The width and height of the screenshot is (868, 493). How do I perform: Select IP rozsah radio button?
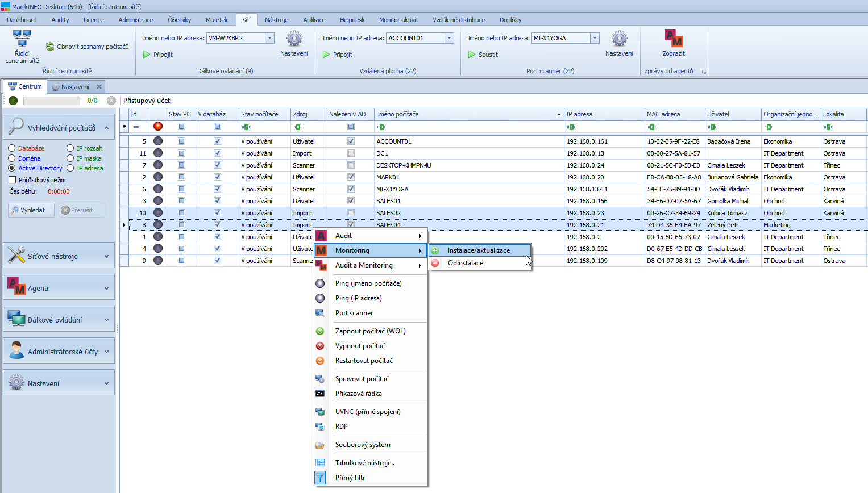click(x=70, y=148)
